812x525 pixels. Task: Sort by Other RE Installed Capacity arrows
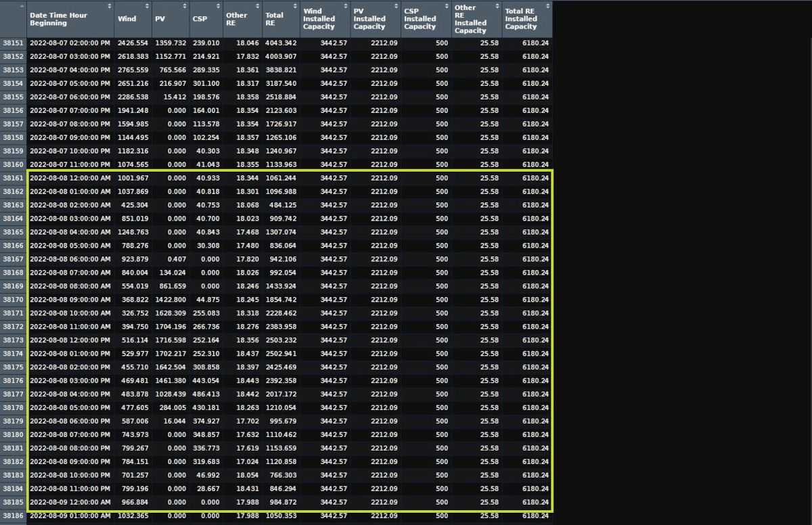coord(498,6)
